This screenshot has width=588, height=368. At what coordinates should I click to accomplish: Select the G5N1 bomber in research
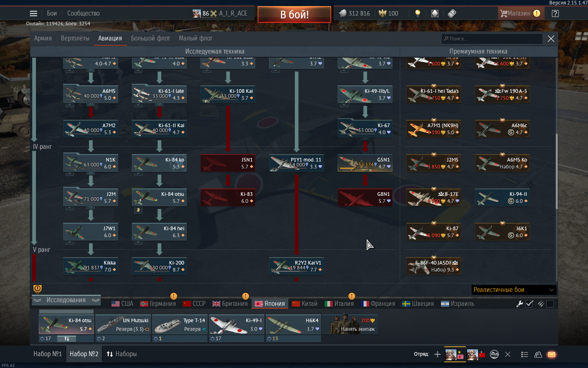(365, 163)
